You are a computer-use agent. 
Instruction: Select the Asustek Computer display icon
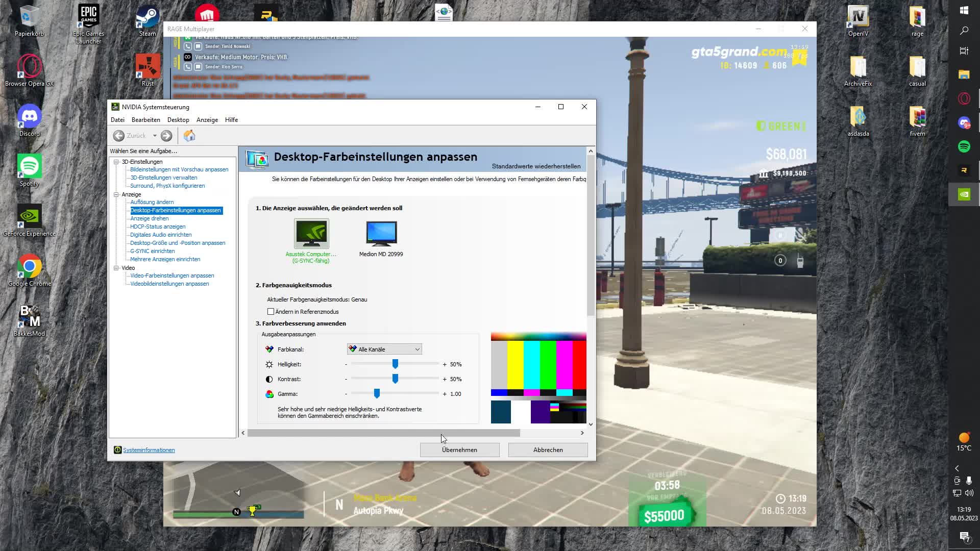(311, 234)
